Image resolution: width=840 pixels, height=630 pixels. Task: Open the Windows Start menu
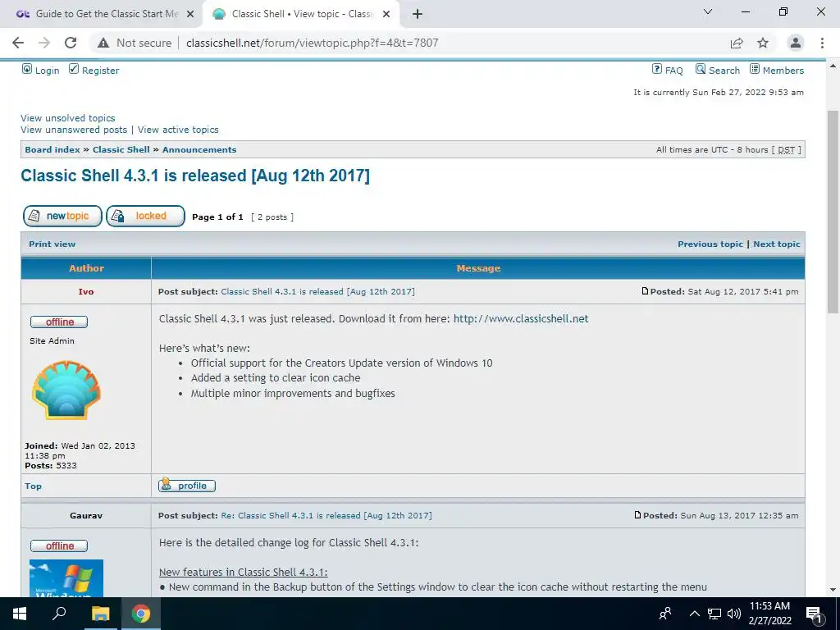coord(20,614)
